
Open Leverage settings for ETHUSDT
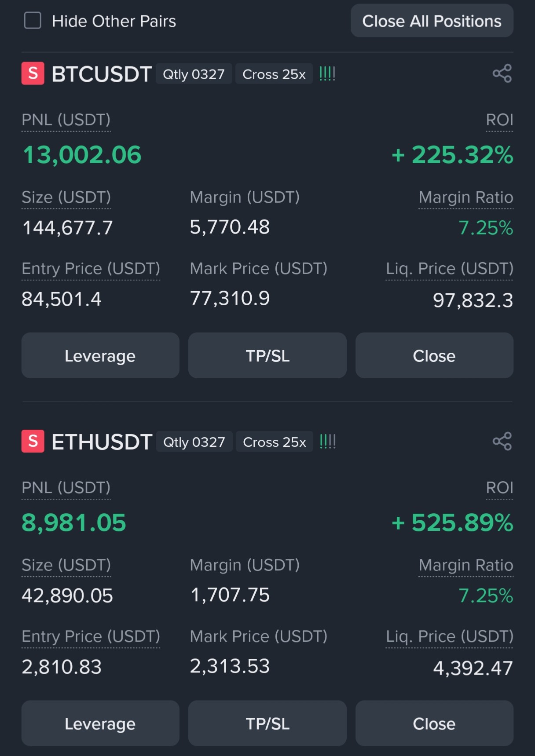pos(100,723)
